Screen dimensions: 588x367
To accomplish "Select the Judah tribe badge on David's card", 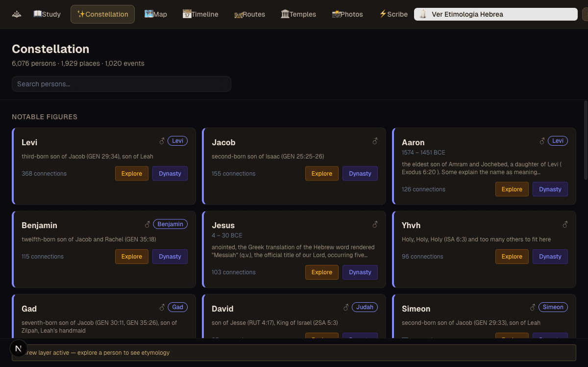I will pyautogui.click(x=365, y=307).
